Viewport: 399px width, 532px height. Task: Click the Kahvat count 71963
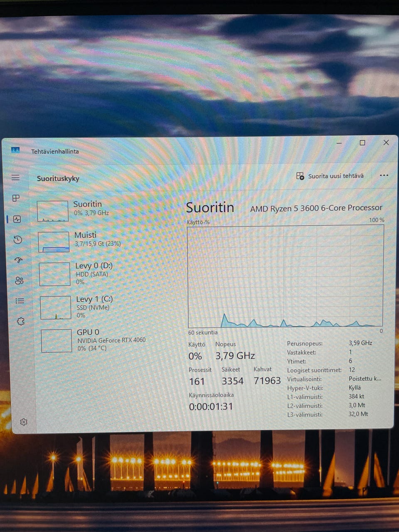(267, 381)
